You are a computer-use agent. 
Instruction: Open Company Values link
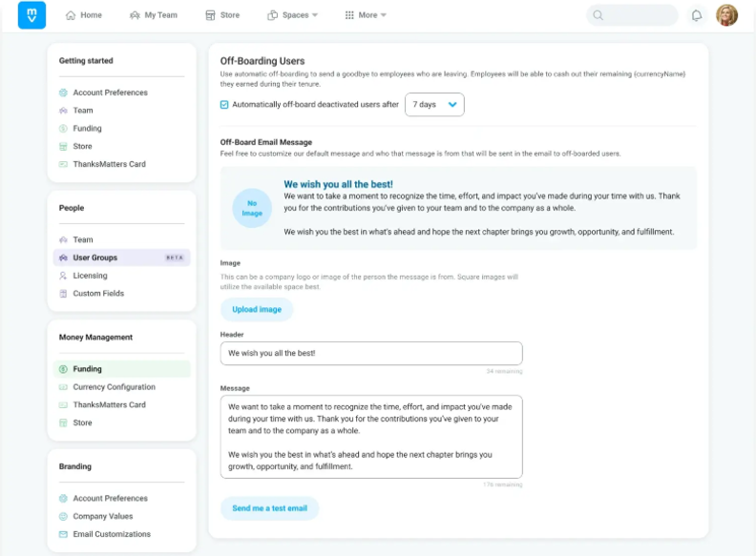pyautogui.click(x=103, y=516)
